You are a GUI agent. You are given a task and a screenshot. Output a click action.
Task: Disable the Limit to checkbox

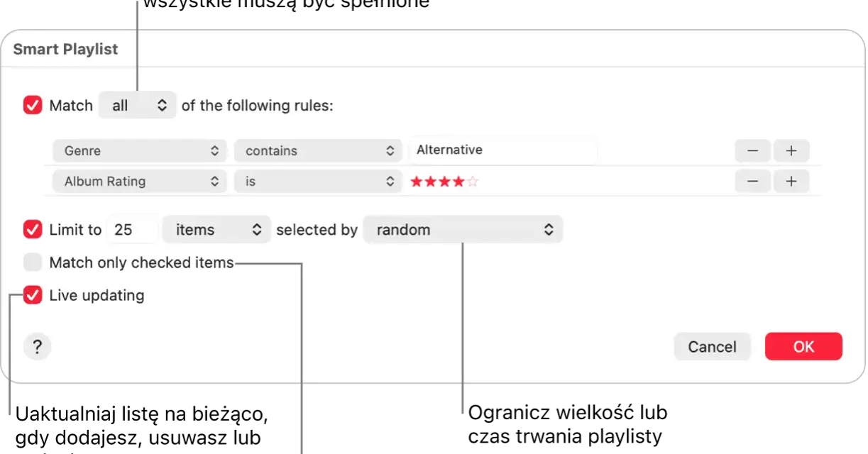[x=33, y=230]
